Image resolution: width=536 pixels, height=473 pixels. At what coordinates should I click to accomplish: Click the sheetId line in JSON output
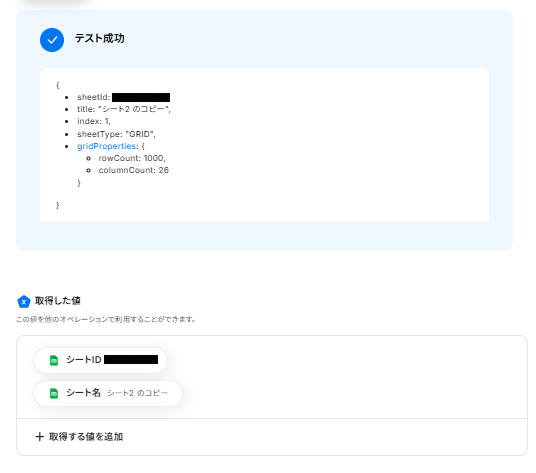point(123,97)
